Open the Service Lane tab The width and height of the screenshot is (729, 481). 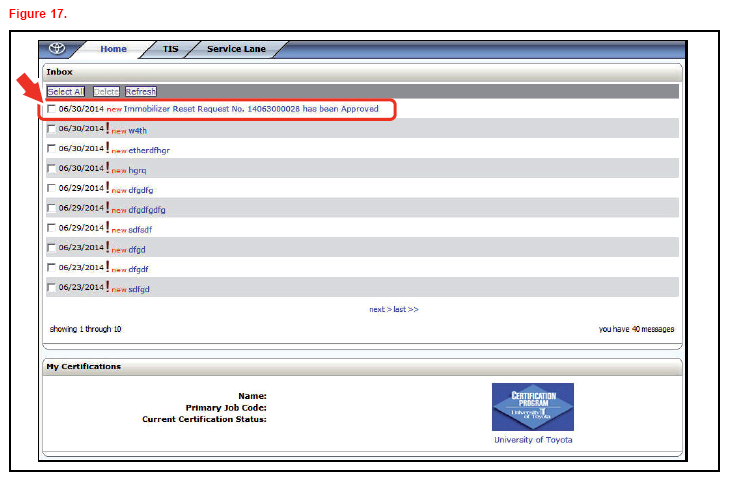[x=237, y=49]
